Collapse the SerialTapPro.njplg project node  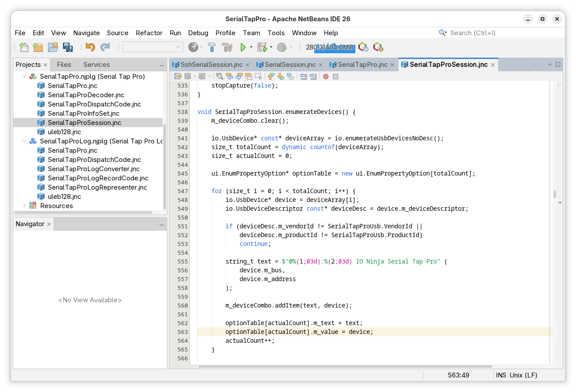point(25,77)
